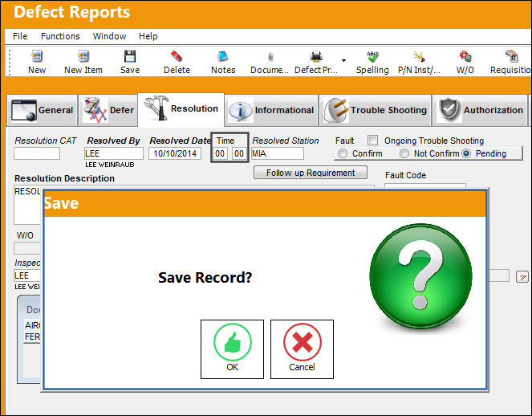
Task: Open the Document attachment paperclip icon
Action: pos(270,57)
